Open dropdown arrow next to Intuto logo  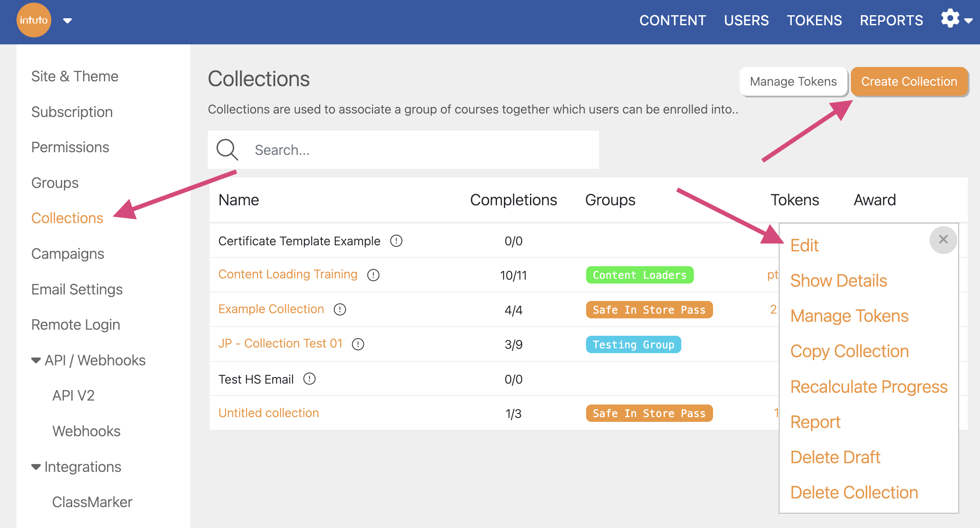click(x=67, y=20)
